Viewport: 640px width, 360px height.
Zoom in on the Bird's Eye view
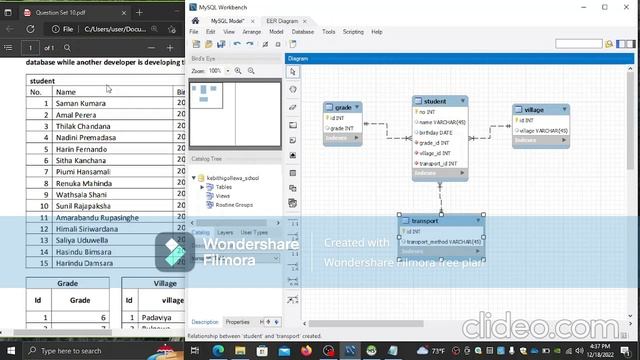(x=238, y=71)
